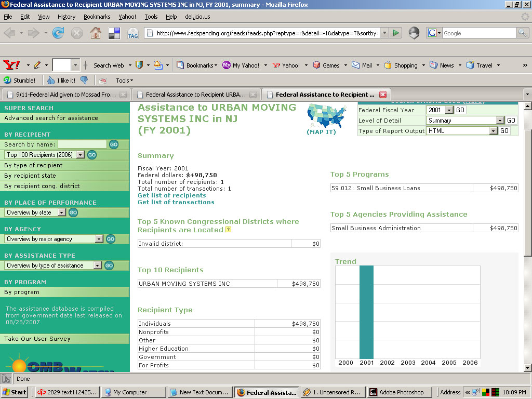Screen dimensions: 532x399
Task: Click Get list of transactions link
Action: pos(176,202)
